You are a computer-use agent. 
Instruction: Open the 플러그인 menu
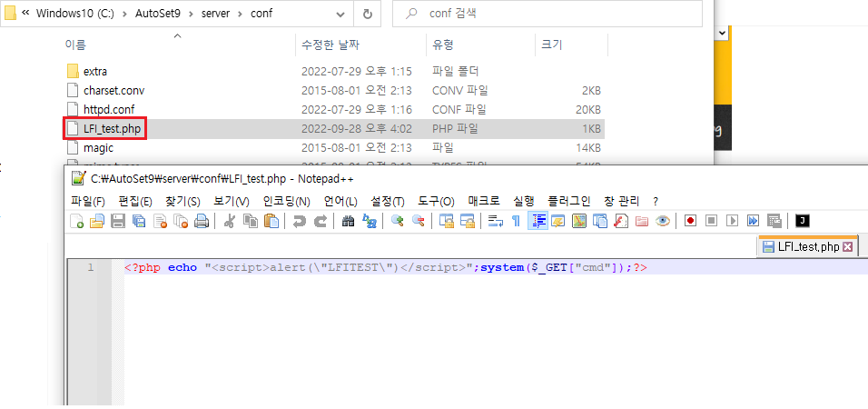pyautogui.click(x=569, y=201)
